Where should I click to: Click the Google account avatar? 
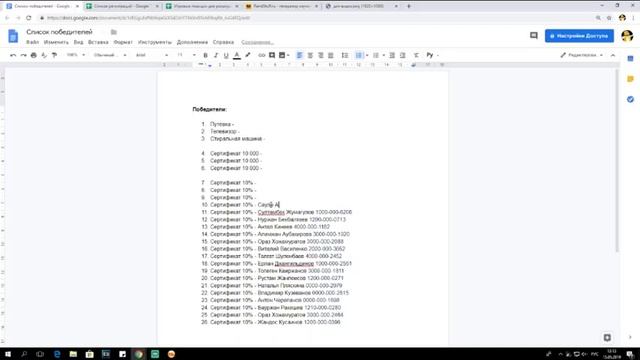click(627, 36)
